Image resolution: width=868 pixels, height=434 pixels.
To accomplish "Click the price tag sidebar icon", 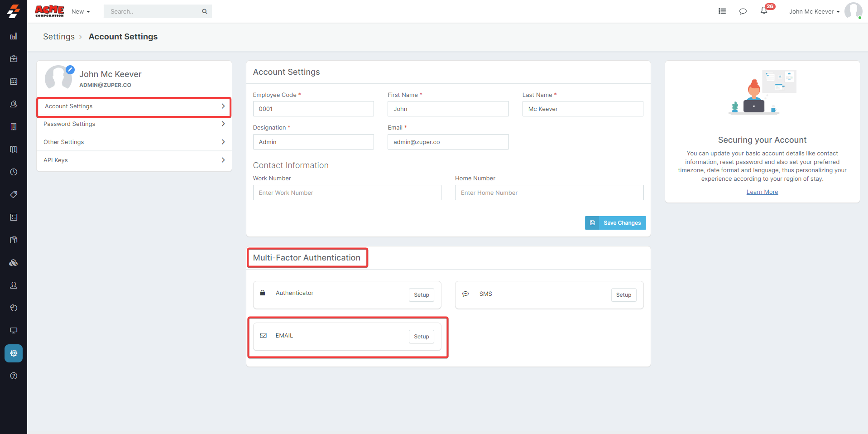I will click(x=14, y=195).
